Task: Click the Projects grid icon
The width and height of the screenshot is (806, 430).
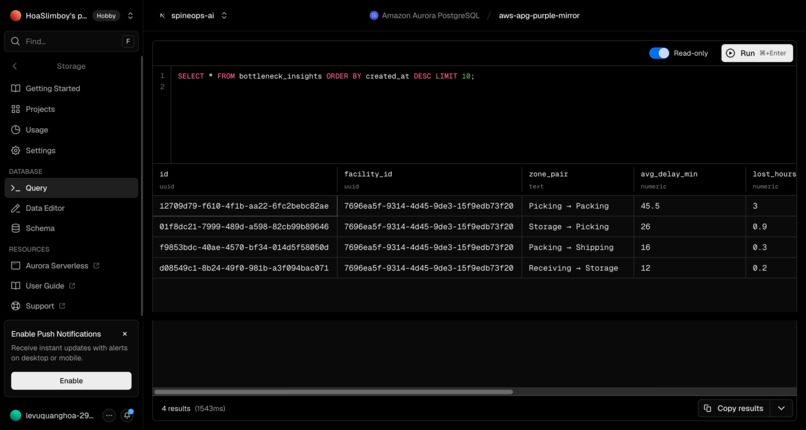Action: point(16,109)
